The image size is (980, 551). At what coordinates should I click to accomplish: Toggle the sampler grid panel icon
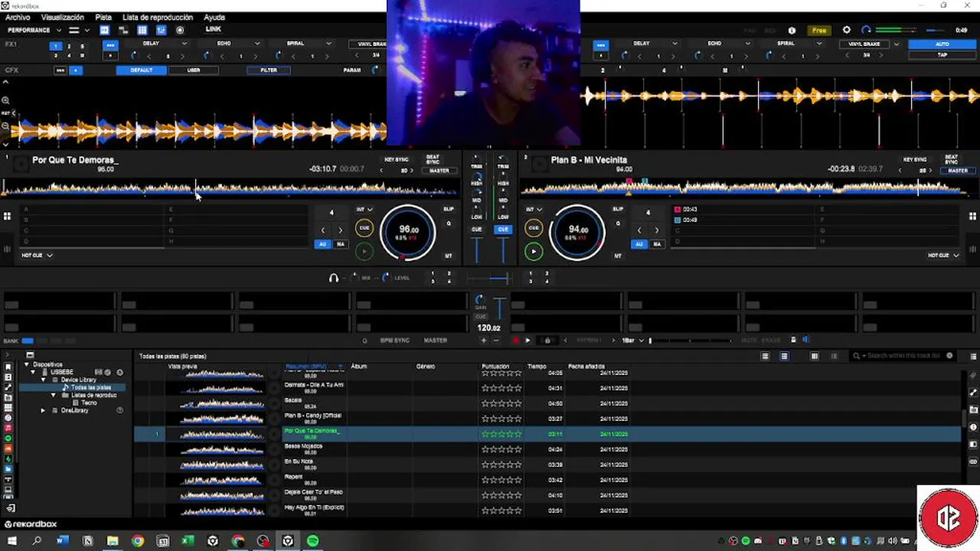(142, 30)
